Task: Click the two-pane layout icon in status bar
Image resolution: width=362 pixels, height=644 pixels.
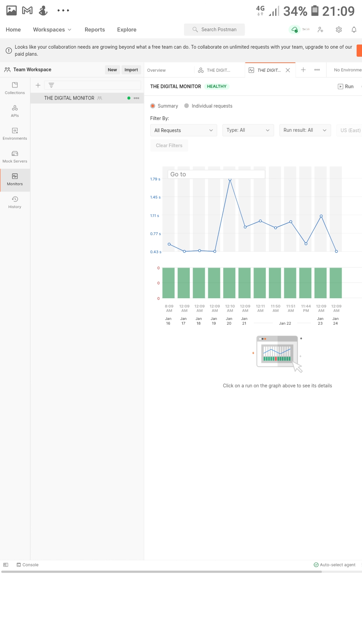Action: click(x=6, y=565)
